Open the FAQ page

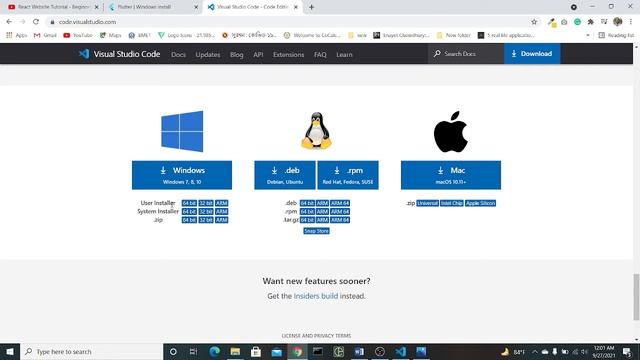click(x=320, y=54)
